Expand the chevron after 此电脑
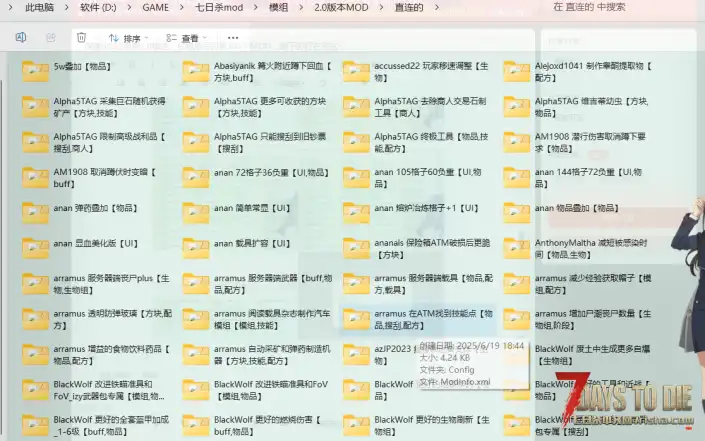The height and width of the screenshot is (441, 705). (67, 8)
